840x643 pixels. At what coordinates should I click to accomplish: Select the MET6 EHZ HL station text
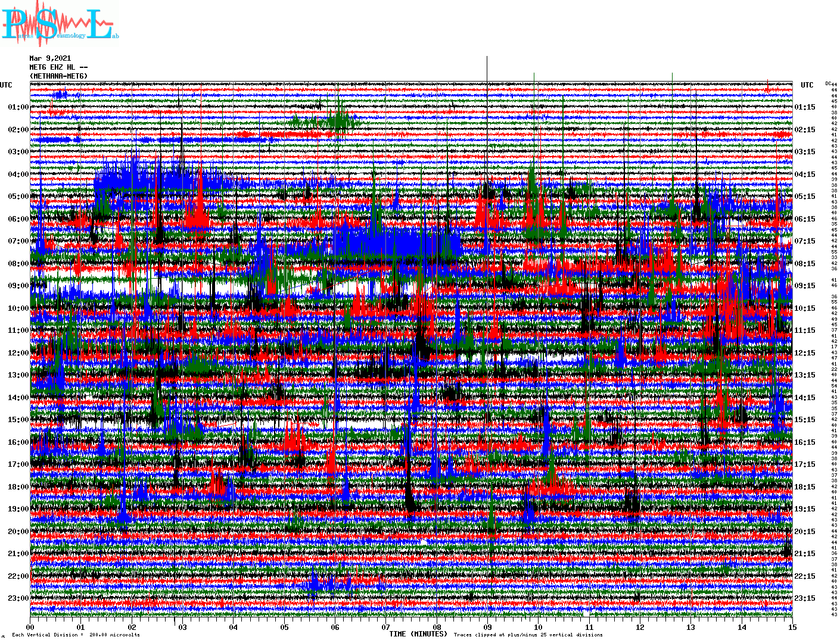point(58,67)
